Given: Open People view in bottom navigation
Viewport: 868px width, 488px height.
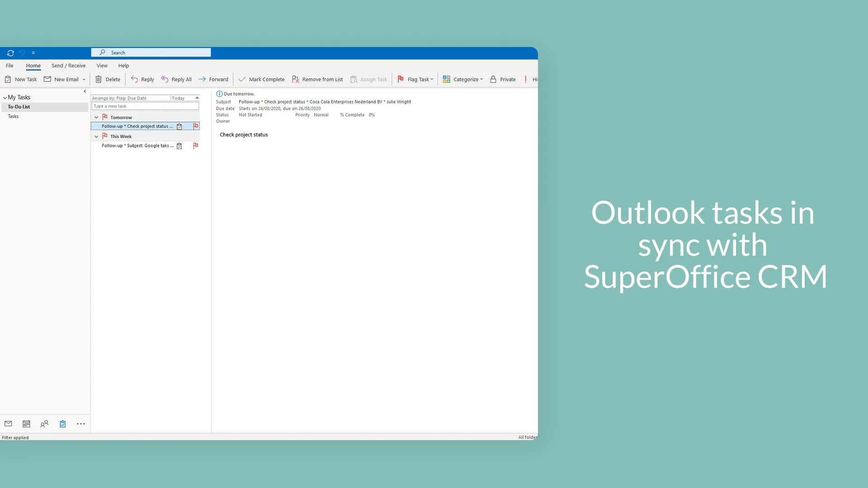Looking at the screenshot, I should (x=44, y=424).
